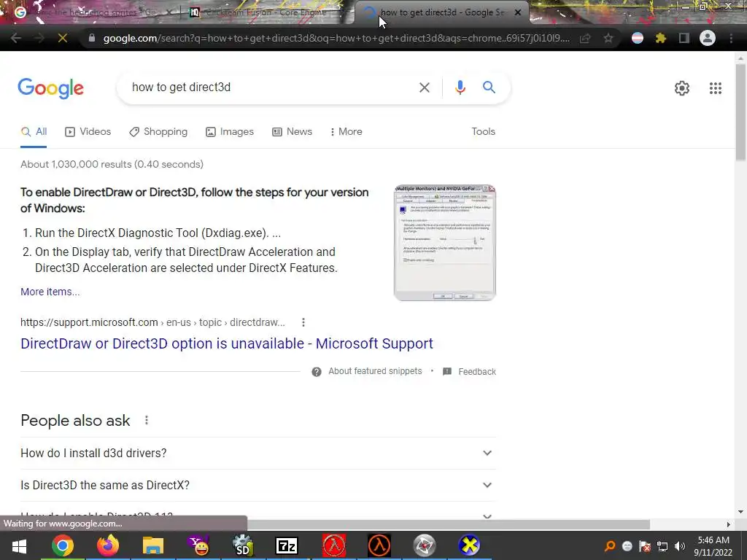Share this page using the share icon
Screen dimensions: 747x560
point(585,38)
